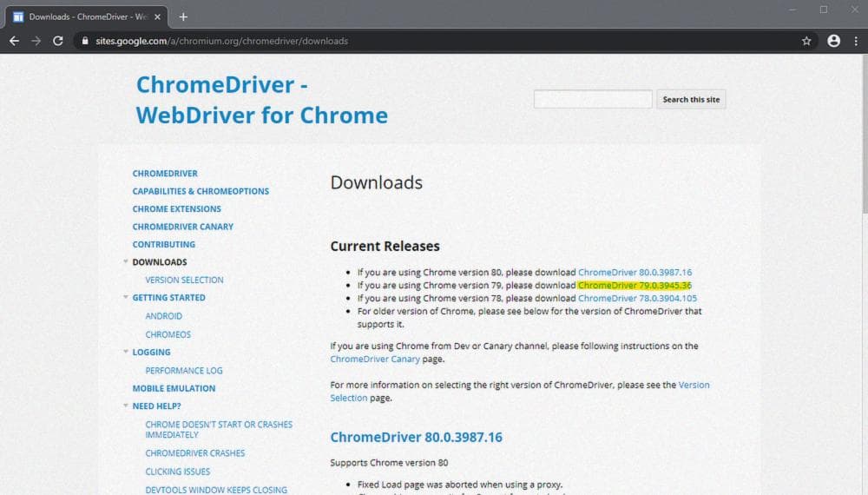Open the ChromeDriver Canary page link
This screenshot has height=495, width=868.
click(x=375, y=359)
